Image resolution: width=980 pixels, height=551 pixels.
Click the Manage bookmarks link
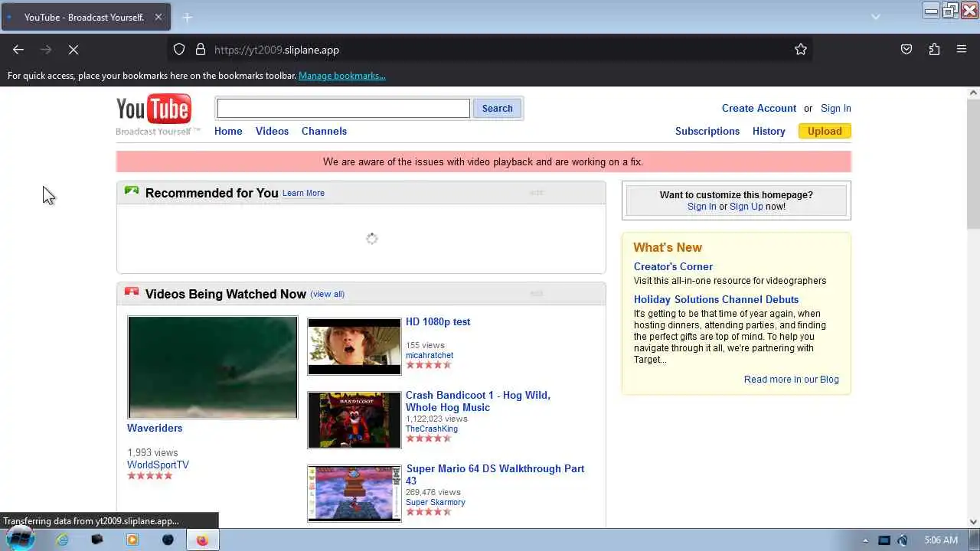[342, 76]
